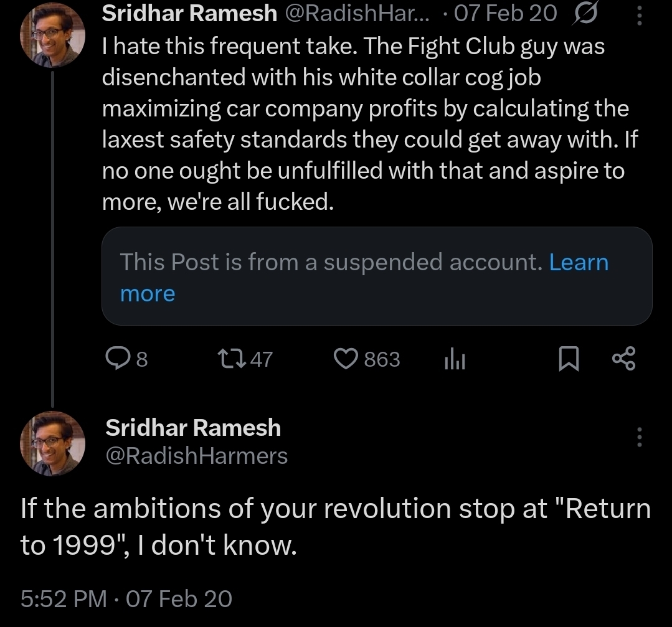Open more options for the top tweet
Image resolution: width=672 pixels, height=627 pixels.
pos(639,14)
